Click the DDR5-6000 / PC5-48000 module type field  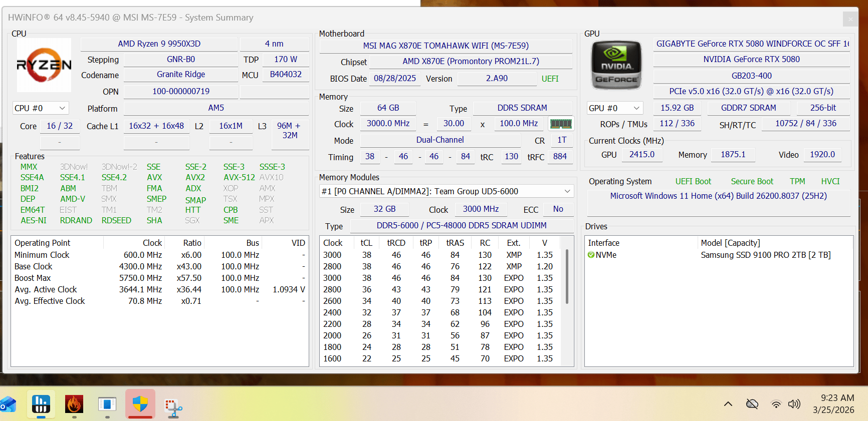(462, 226)
